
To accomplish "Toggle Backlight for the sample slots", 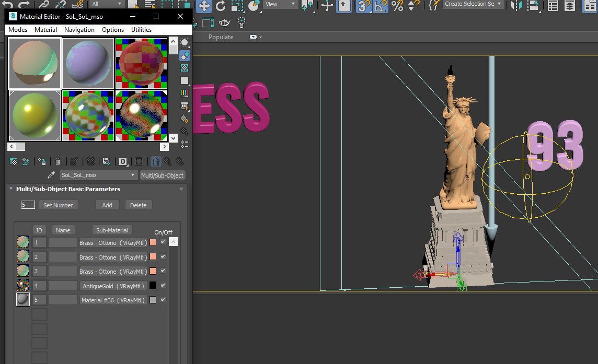I will coord(185,56).
